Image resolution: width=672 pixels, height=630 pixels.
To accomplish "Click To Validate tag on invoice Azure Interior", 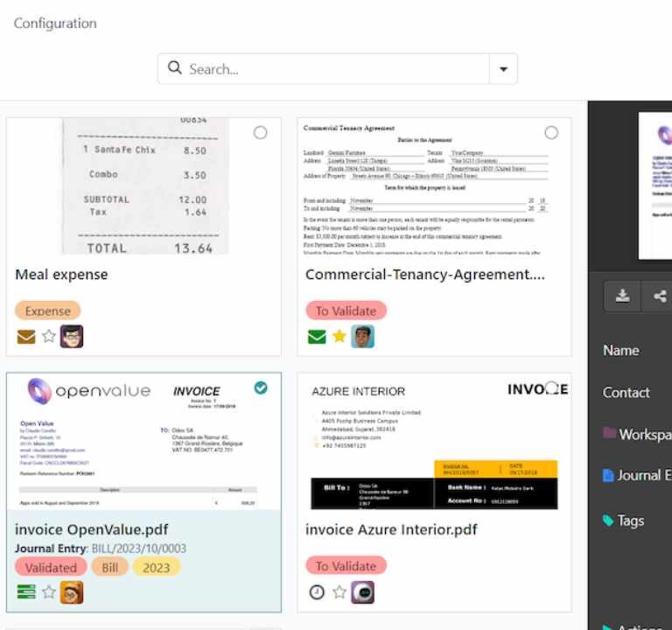I will coord(346,566).
